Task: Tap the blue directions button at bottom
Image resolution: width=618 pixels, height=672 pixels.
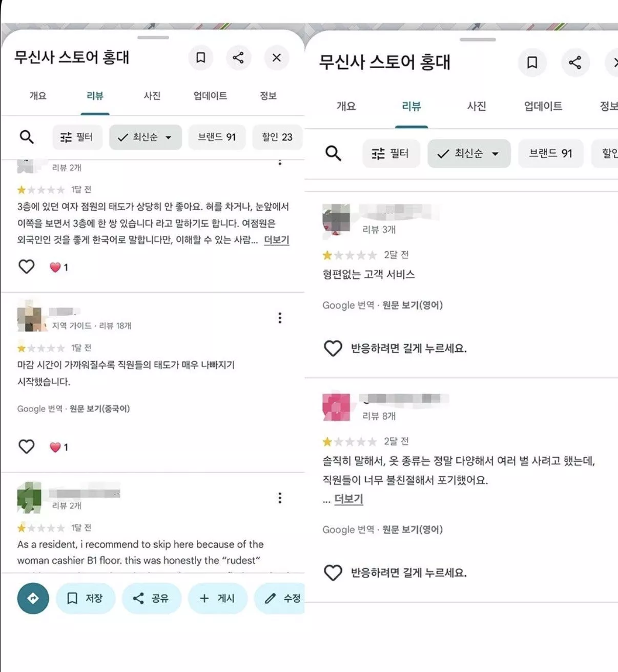Action: (33, 598)
